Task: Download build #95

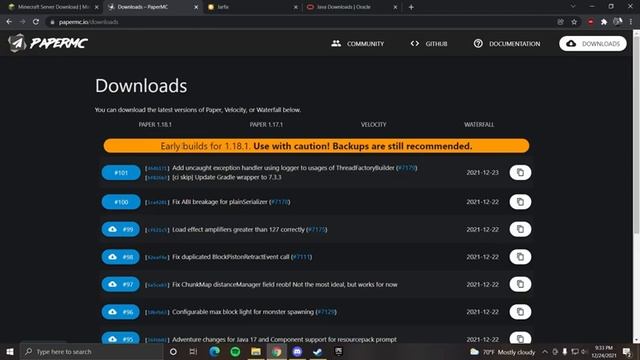Action: point(121,338)
